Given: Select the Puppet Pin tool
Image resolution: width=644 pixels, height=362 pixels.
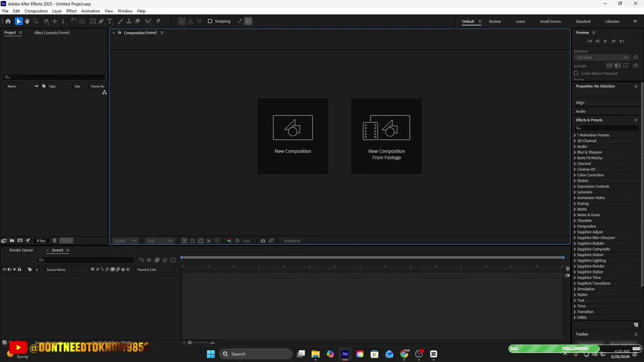Looking at the screenshot, I should 158,21.
